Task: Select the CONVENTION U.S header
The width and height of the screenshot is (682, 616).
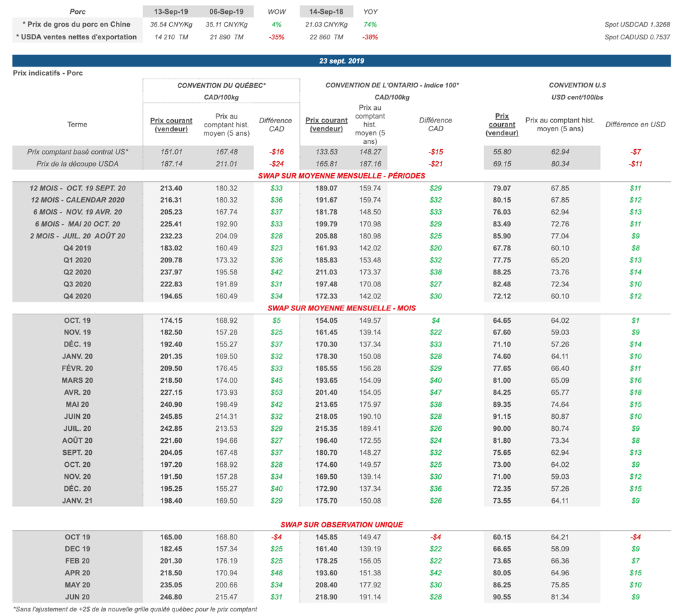Action: 577,85
